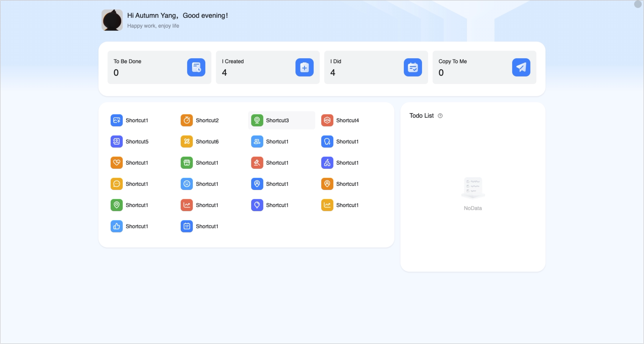Click the Shortcut5 contact-card icon

pyautogui.click(x=117, y=142)
